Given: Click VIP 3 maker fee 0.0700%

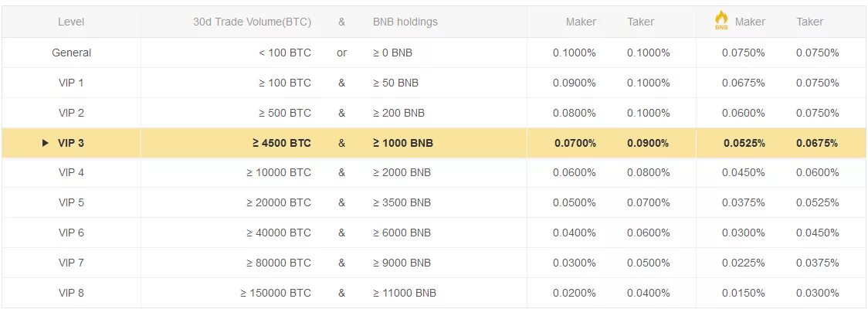Looking at the screenshot, I should [575, 143].
